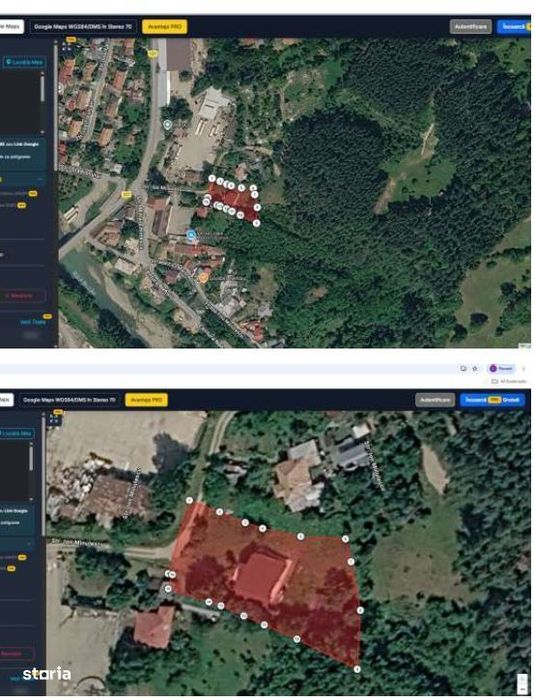Click Locația Mea pin button in upper sidebar
The width and height of the screenshot is (534, 699).
point(25,62)
